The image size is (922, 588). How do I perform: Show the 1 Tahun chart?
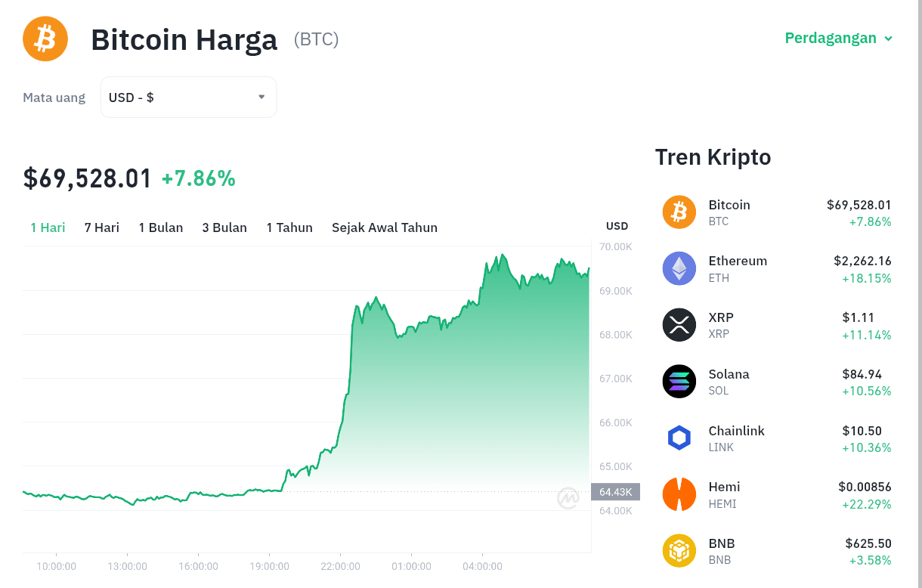tap(289, 227)
